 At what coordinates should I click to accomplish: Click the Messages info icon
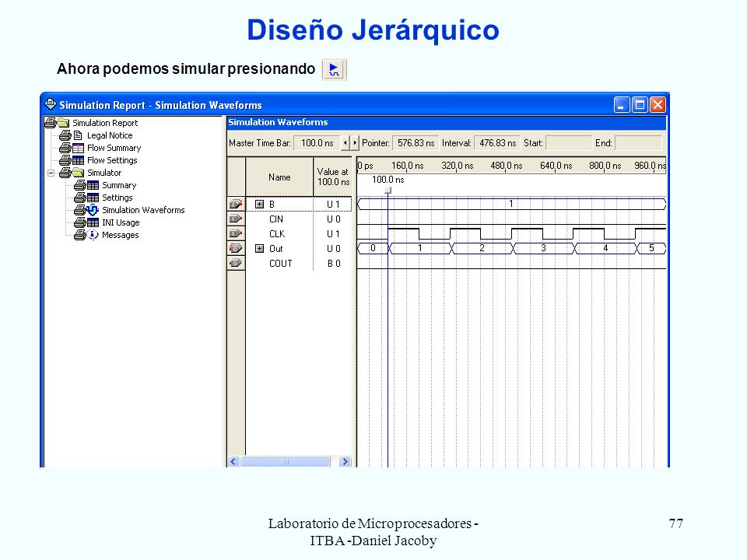pos(93,235)
